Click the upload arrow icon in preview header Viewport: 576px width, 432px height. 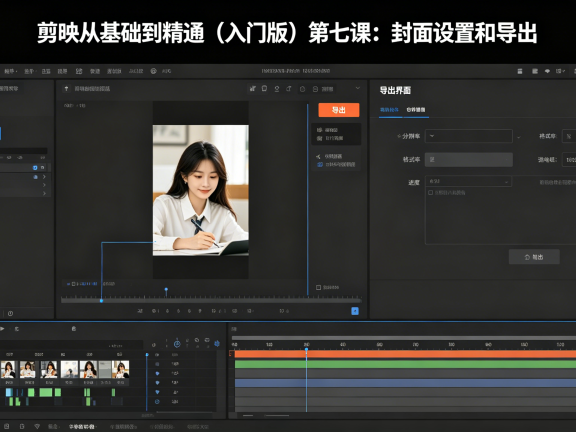[66, 89]
